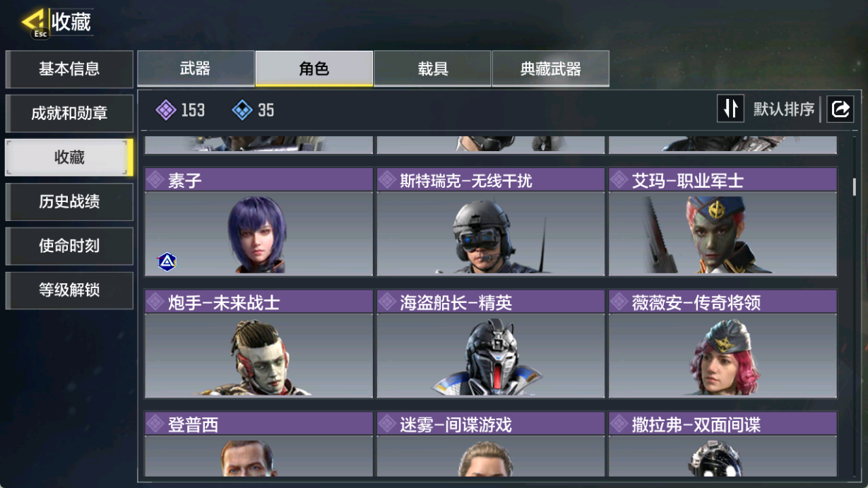Click the blue triangle badge on 素子 card
This screenshot has height=488, width=868.
167,262
